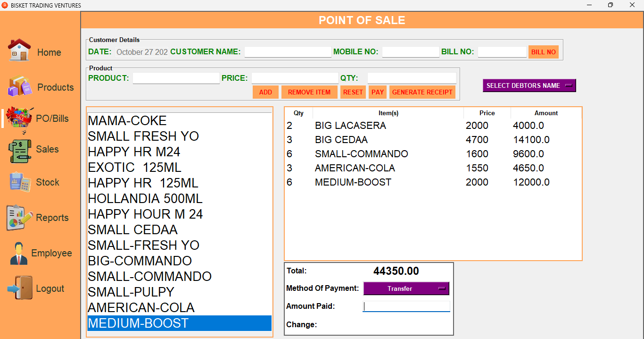Open Sales using the receipt icon
Viewport: 644px width, 339px height.
20,151
